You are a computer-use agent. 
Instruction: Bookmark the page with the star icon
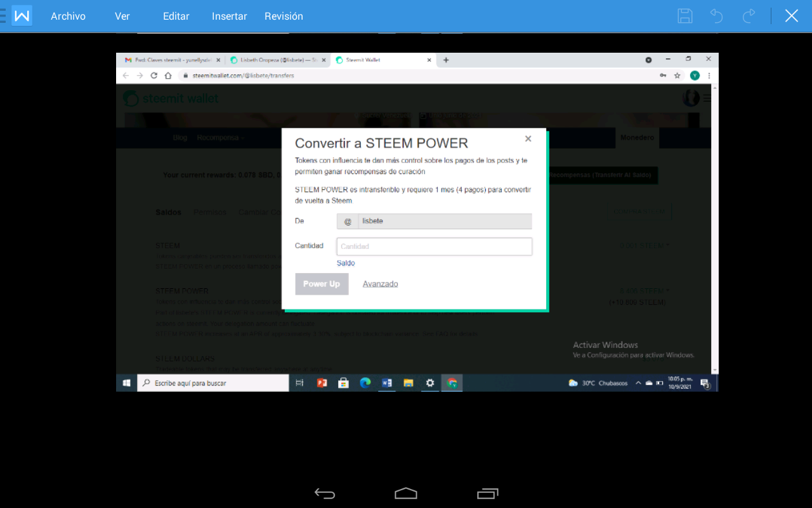click(x=678, y=75)
